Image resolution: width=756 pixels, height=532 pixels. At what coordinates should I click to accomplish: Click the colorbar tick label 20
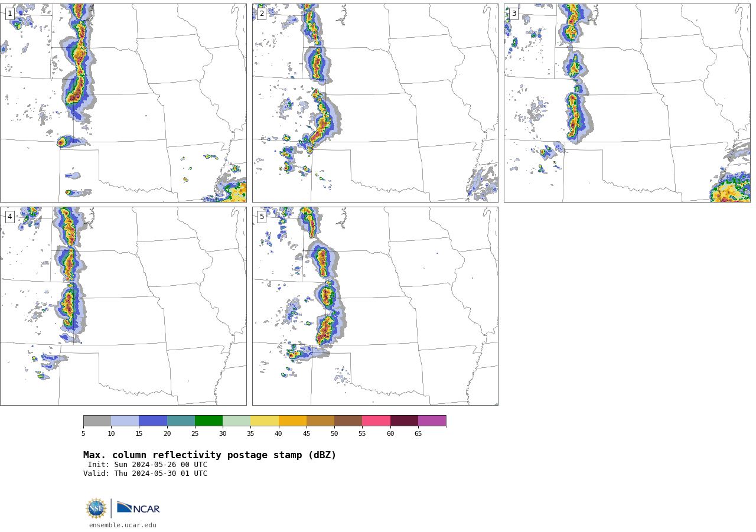167,434
